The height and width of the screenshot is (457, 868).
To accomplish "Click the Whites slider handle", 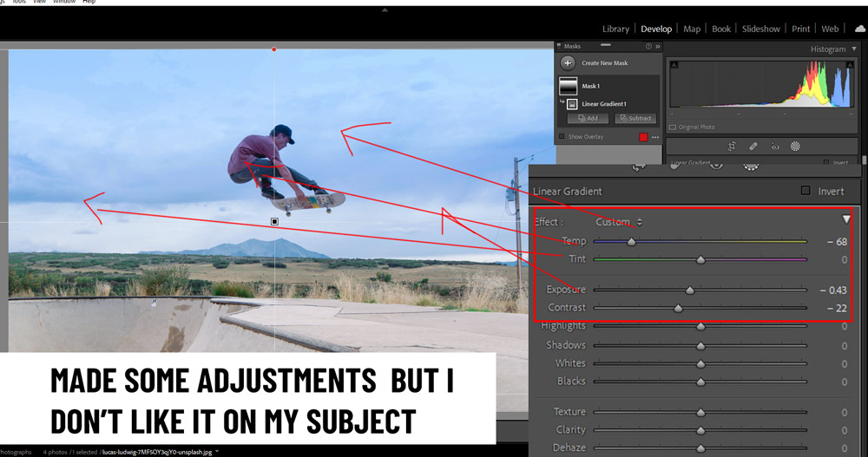I will pyautogui.click(x=700, y=364).
